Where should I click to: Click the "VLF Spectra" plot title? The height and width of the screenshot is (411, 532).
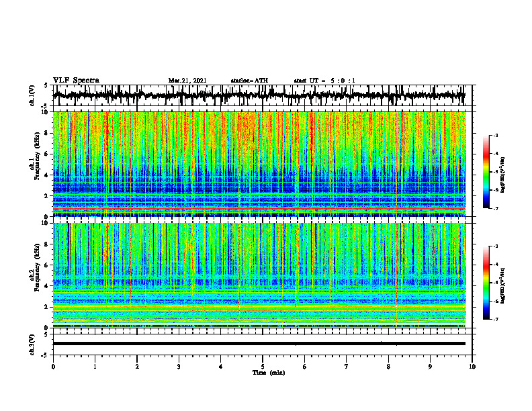[x=76, y=81]
